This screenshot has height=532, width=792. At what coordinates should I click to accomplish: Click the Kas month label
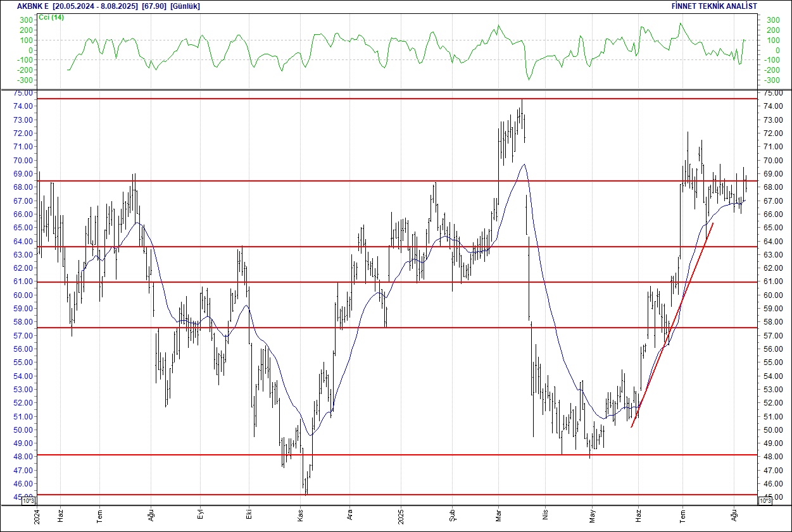click(x=302, y=516)
